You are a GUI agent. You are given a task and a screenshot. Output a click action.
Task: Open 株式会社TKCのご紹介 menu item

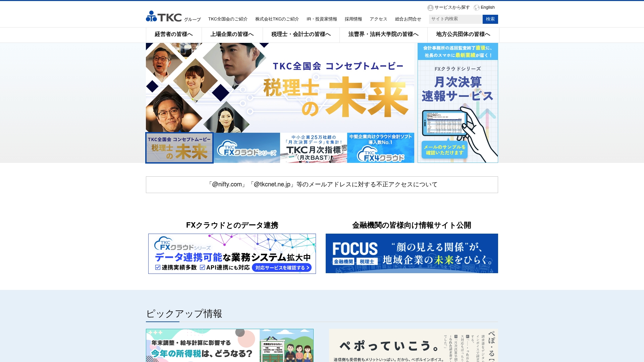tap(277, 19)
